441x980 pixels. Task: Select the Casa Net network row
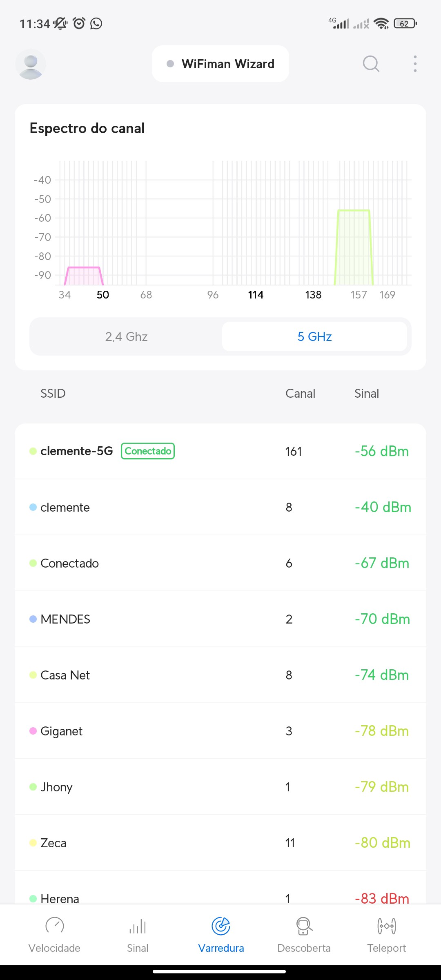[220, 675]
